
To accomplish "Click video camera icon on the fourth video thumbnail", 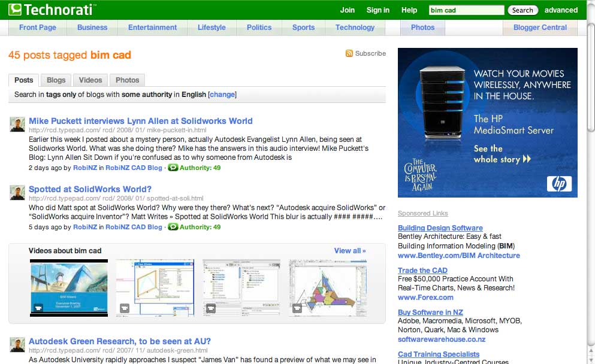I will point(297,308).
